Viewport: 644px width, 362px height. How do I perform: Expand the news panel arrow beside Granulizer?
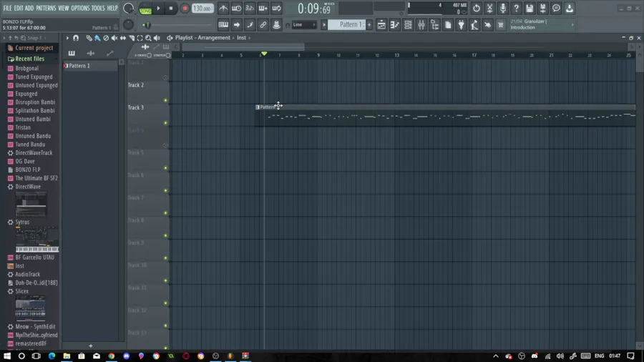click(x=572, y=24)
